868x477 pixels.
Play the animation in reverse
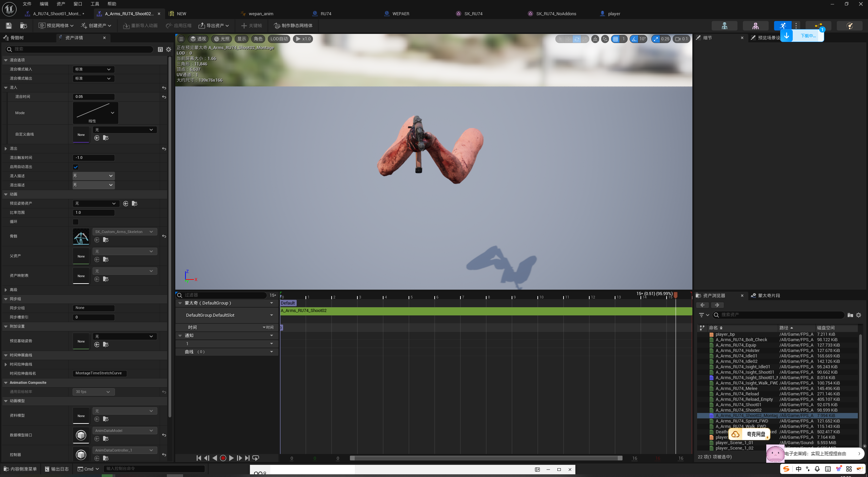215,458
